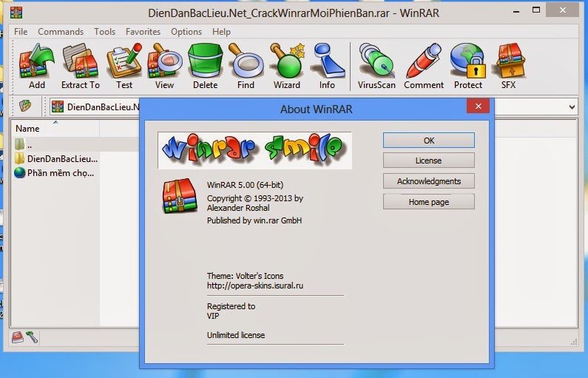Select the parent folder '..' row

[x=75, y=144]
